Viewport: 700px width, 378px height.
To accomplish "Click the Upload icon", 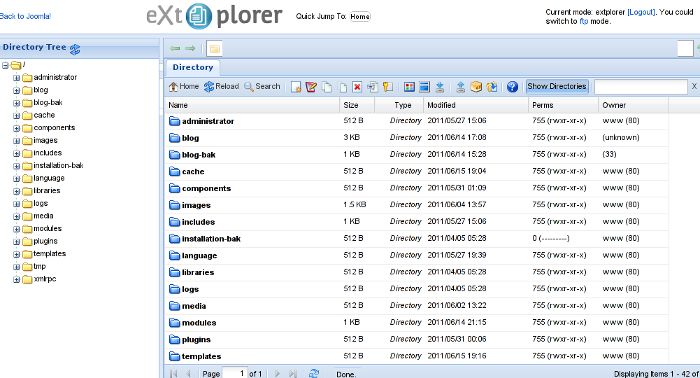I will (x=461, y=87).
